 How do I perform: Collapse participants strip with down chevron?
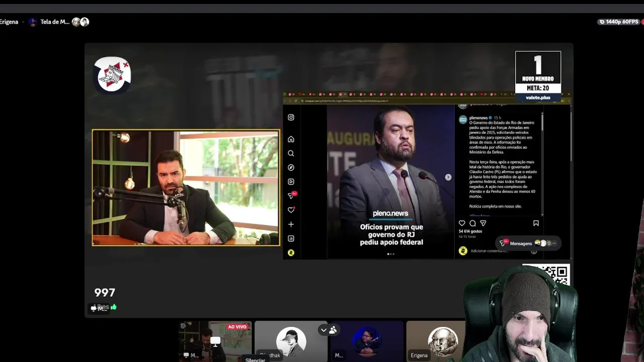pyautogui.click(x=324, y=330)
